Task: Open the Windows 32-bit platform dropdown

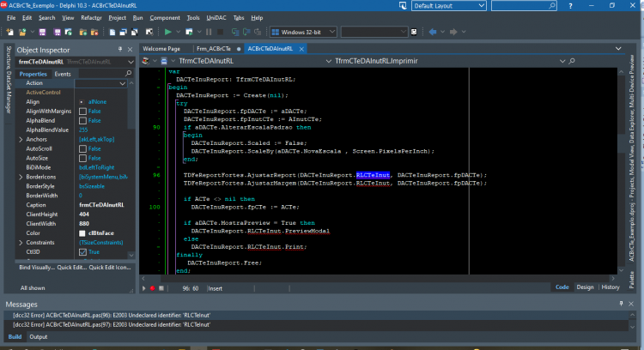Action: pyautogui.click(x=303, y=32)
